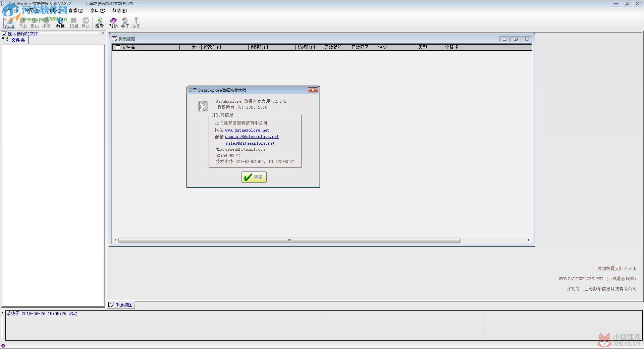Click the horizontal scrollbar thumb in list view

[x=289, y=240]
